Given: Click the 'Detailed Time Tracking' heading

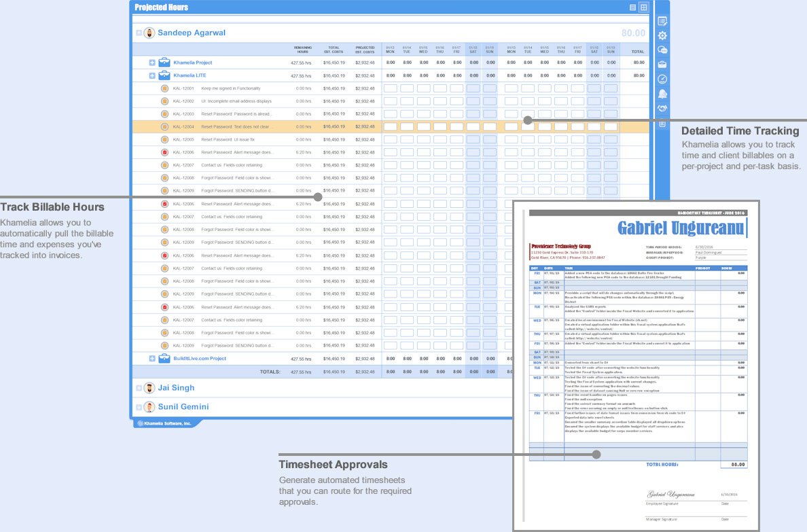Looking at the screenshot, I should point(740,131).
